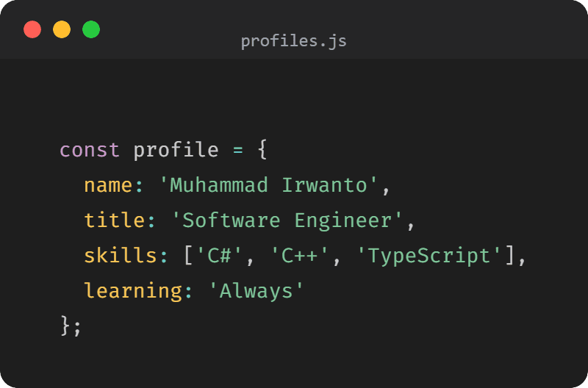Click the yellow minimize window dot
This screenshot has width=588, height=388.
[x=62, y=29]
